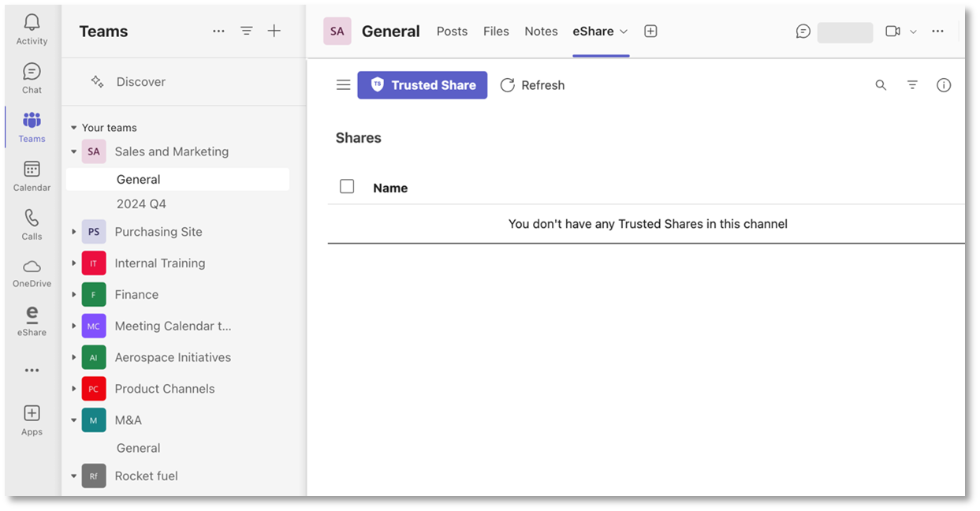This screenshot has width=980, height=511.
Task: Select the Teams app bar icon
Action: coord(32,127)
